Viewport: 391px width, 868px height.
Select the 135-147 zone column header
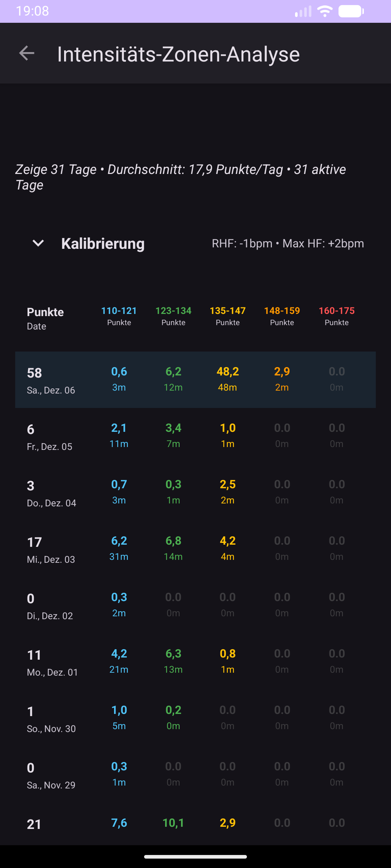pos(227,316)
